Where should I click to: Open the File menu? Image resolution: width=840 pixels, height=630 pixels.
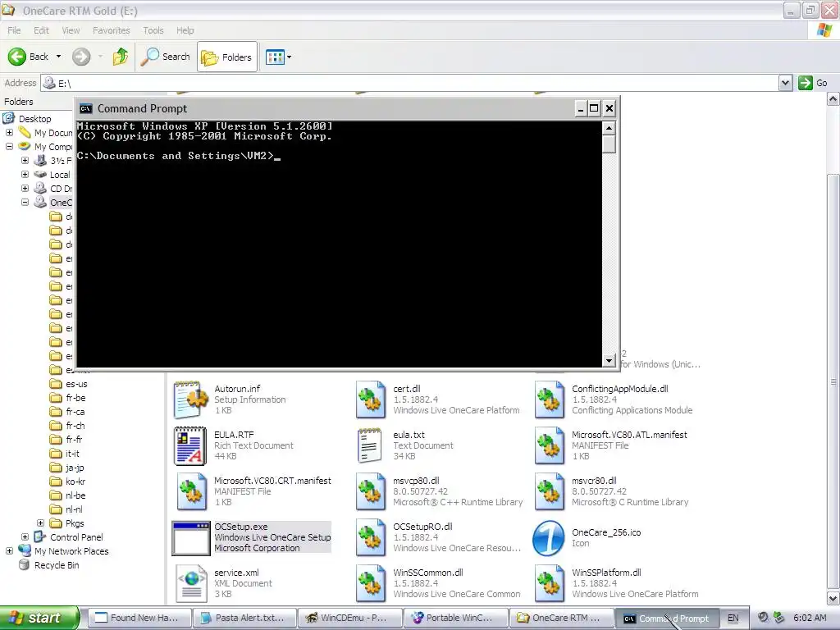(x=14, y=30)
